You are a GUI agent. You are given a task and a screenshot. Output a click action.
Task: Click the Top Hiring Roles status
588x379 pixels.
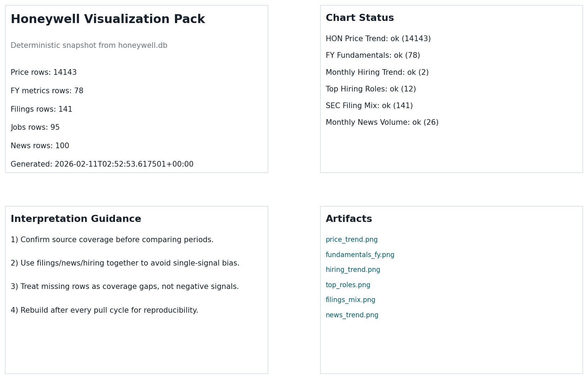coord(370,89)
